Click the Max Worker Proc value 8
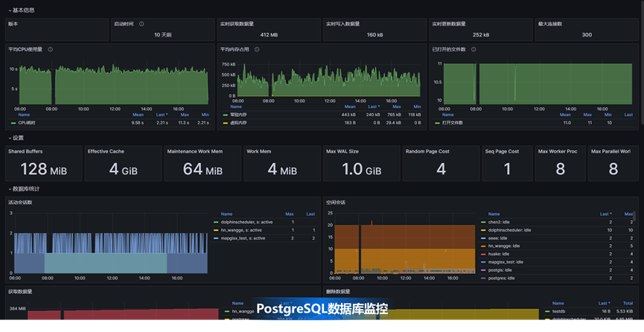 tap(560, 169)
